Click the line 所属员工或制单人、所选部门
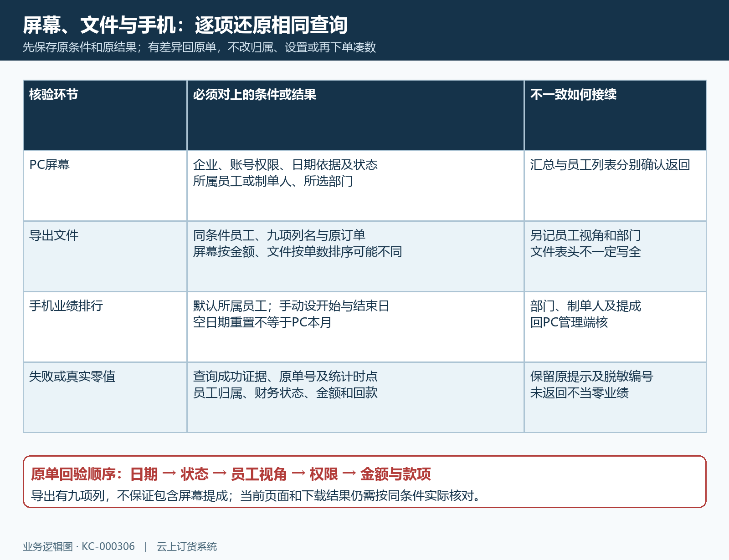Screen dimensions: 729x560 (x=273, y=181)
